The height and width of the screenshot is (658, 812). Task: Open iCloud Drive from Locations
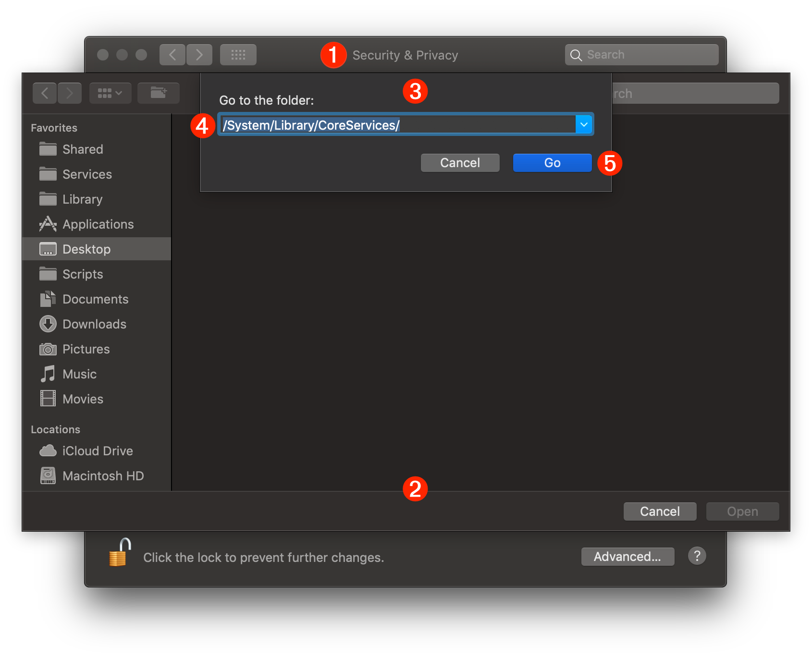click(x=97, y=451)
